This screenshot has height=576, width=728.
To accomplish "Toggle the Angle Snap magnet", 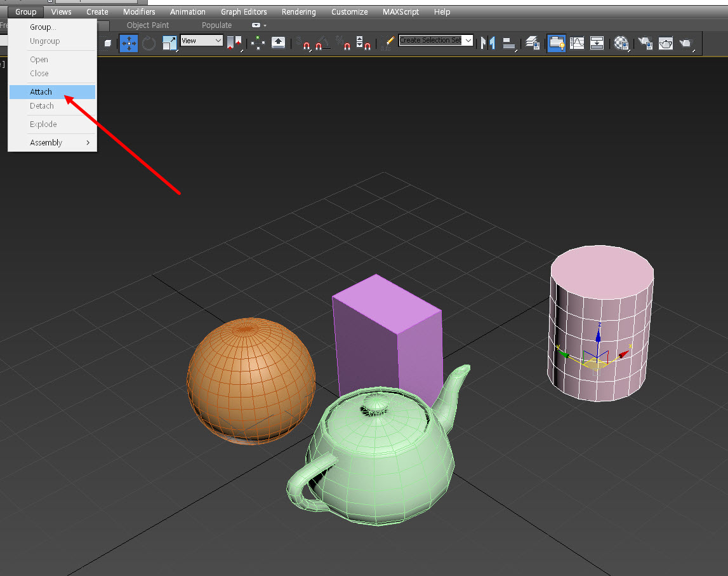I will tap(322, 44).
